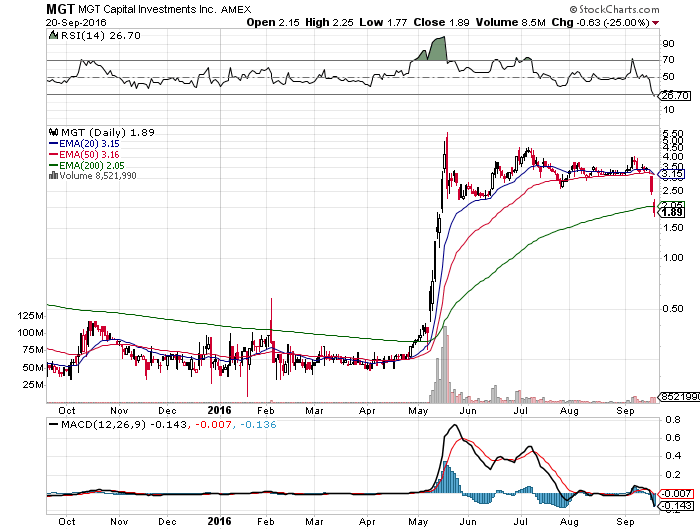Click the RSI mountain icon beside RSI(14)
The height and width of the screenshot is (530, 700).
(x=53, y=35)
